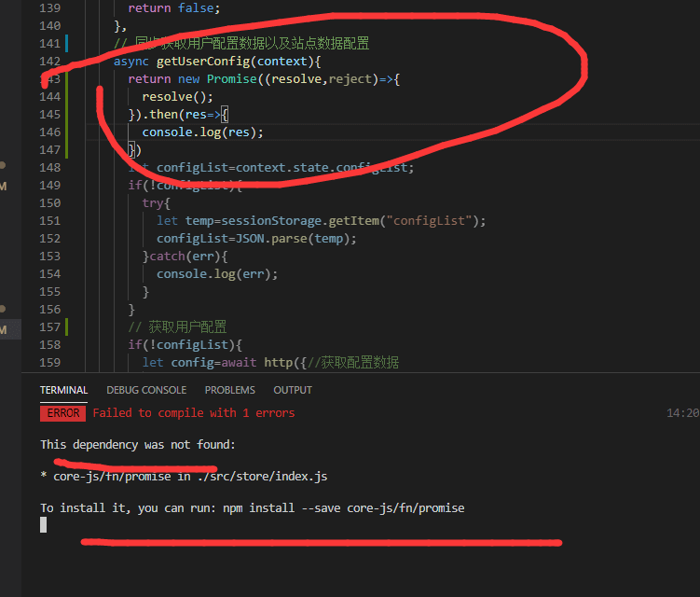Place cursor at the terminal prompt block
Screen dimensions: 700x597
click(x=43, y=525)
